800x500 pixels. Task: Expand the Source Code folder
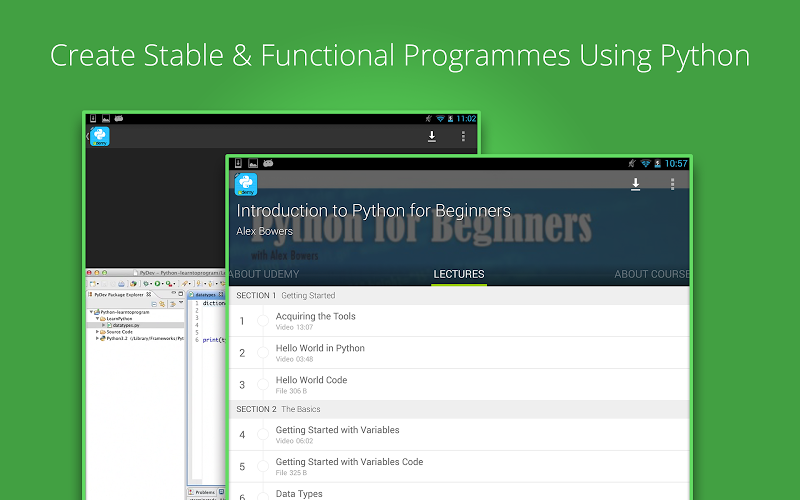[97, 332]
